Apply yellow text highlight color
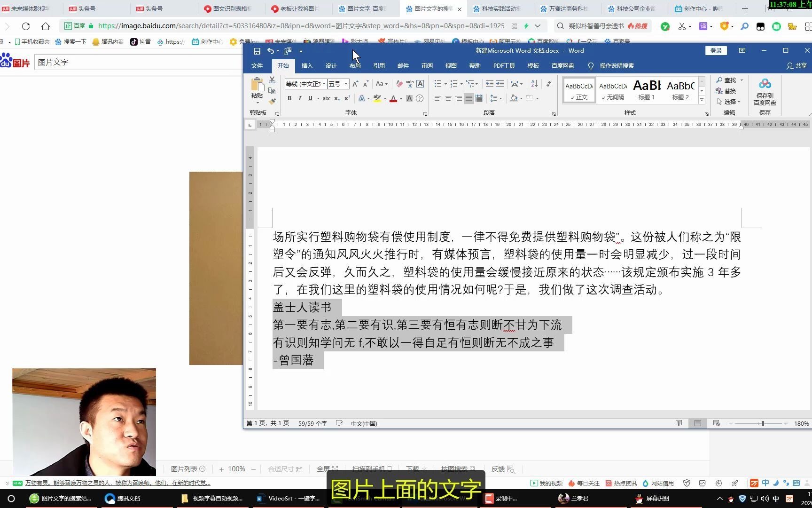812x508 pixels. point(377,98)
